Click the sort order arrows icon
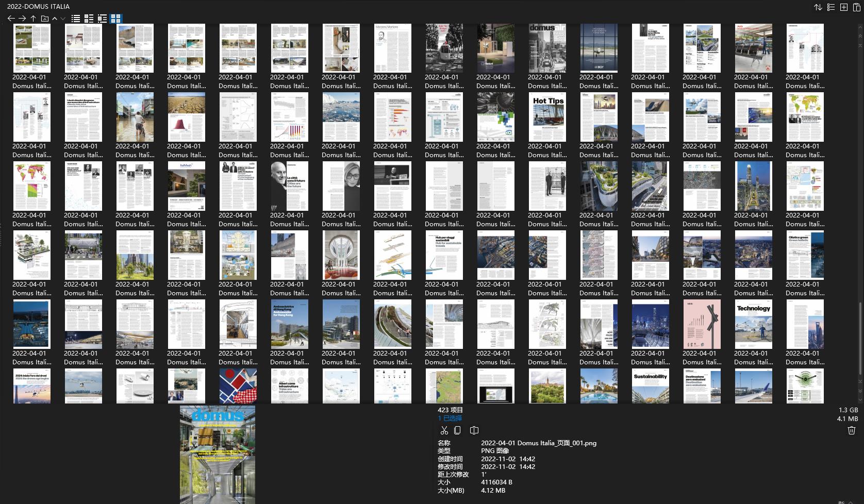The height and width of the screenshot is (504, 864). pyautogui.click(x=818, y=7)
